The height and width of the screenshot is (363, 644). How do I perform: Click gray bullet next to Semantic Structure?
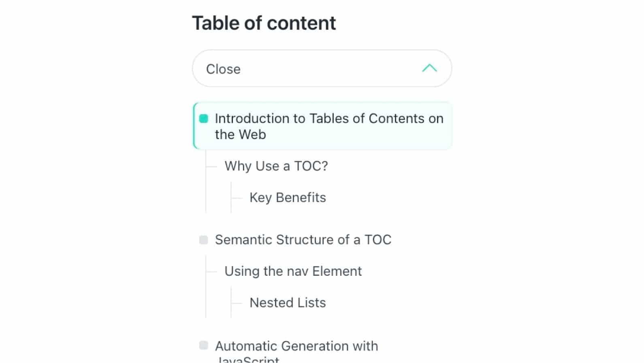pyautogui.click(x=204, y=240)
